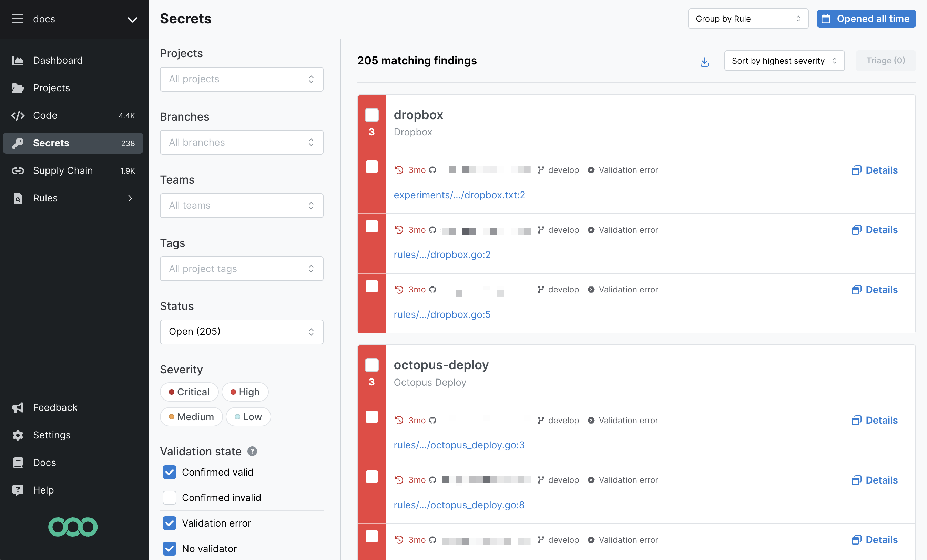
Task: Uncheck the No validator checkbox
Action: tap(169, 549)
